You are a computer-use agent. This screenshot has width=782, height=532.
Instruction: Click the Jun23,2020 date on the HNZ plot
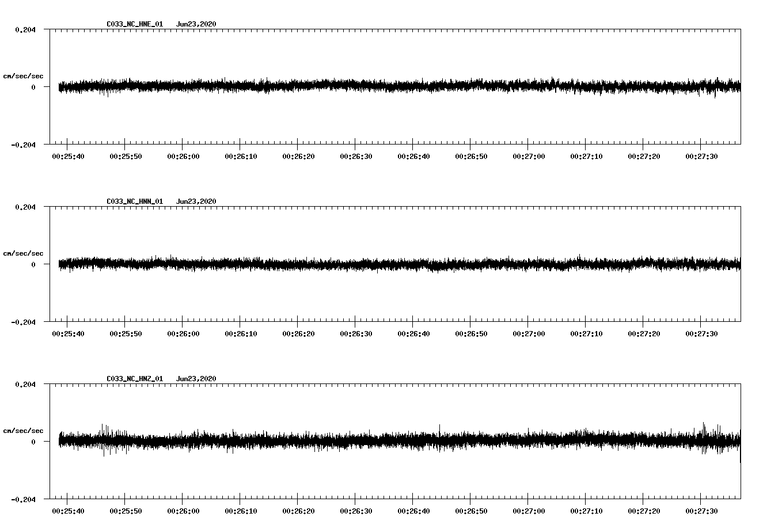[x=196, y=379]
